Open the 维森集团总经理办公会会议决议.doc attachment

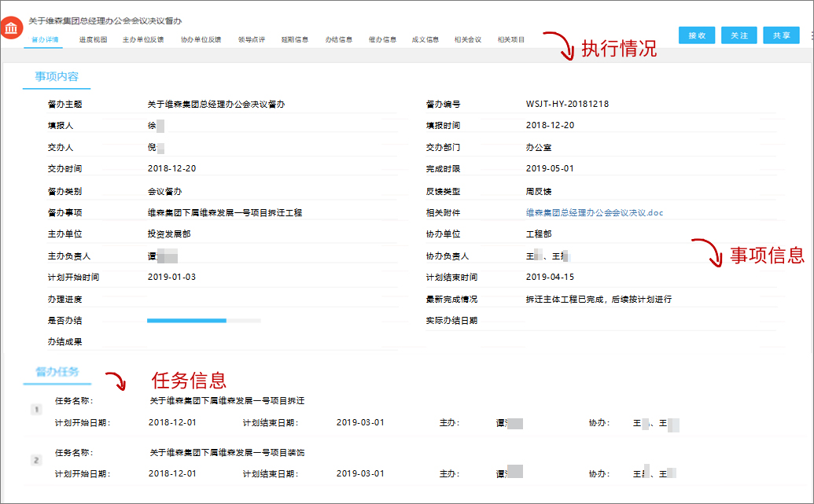[595, 213]
